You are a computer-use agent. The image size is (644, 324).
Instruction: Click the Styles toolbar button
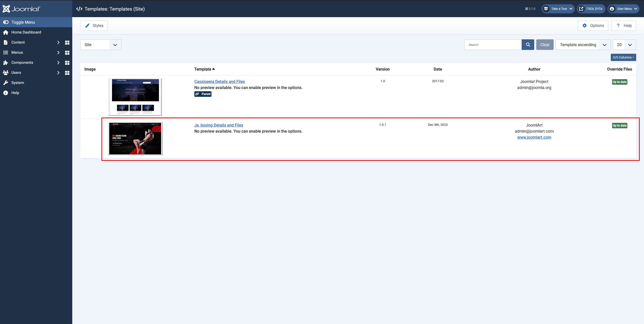[94, 25]
